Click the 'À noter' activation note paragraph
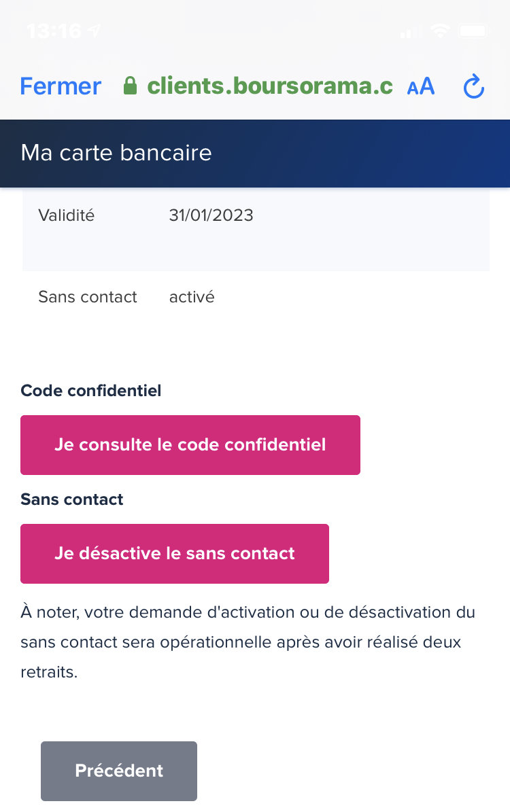Image resolution: width=510 pixels, height=812 pixels. [248, 641]
